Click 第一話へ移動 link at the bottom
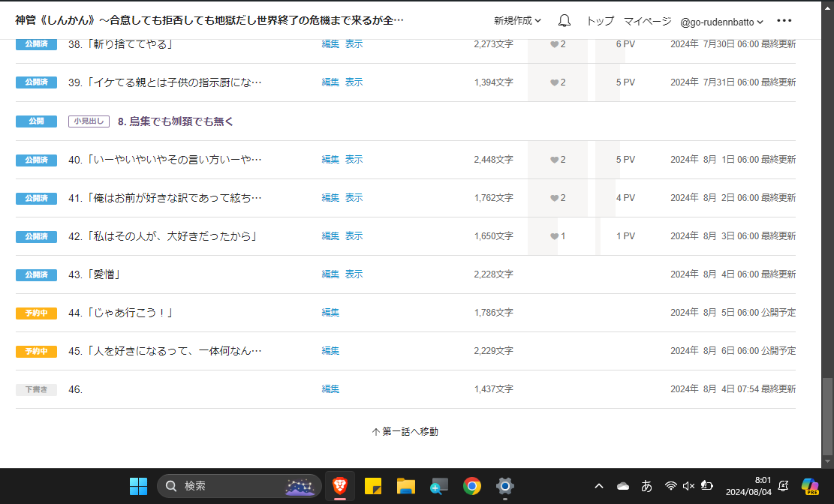 pos(405,432)
